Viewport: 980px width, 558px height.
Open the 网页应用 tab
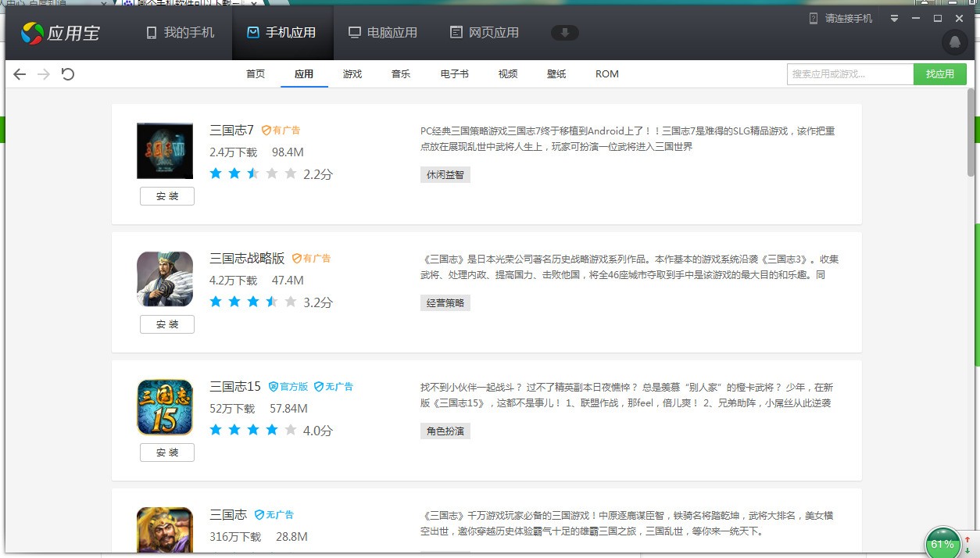485,33
